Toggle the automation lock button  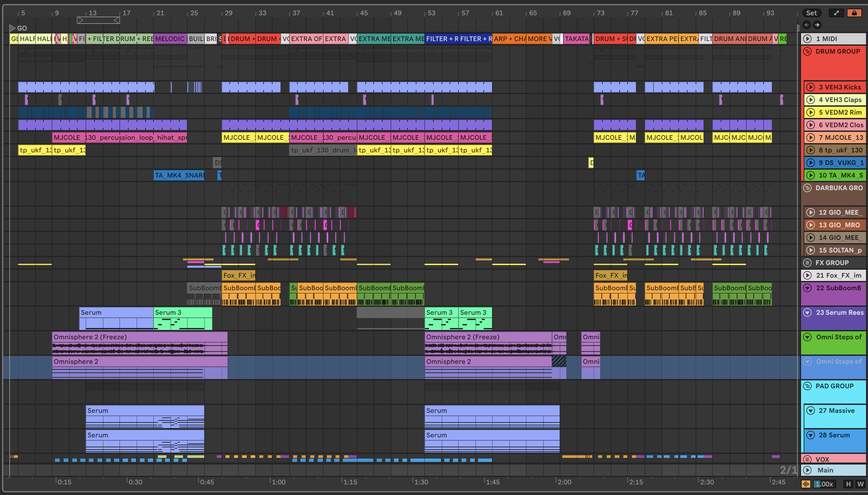coord(854,13)
